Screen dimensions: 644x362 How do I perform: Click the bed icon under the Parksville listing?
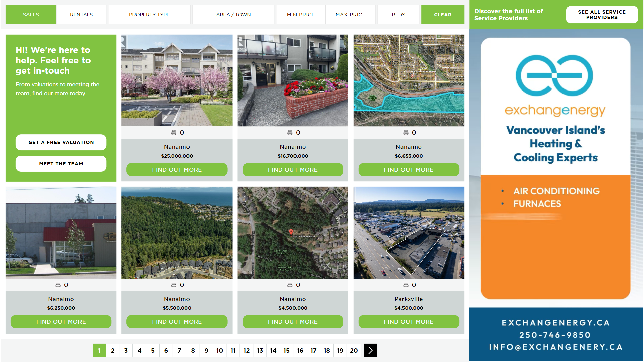tap(406, 285)
